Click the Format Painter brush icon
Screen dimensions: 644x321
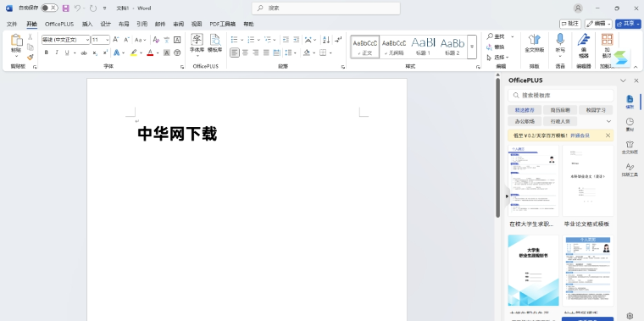point(30,57)
